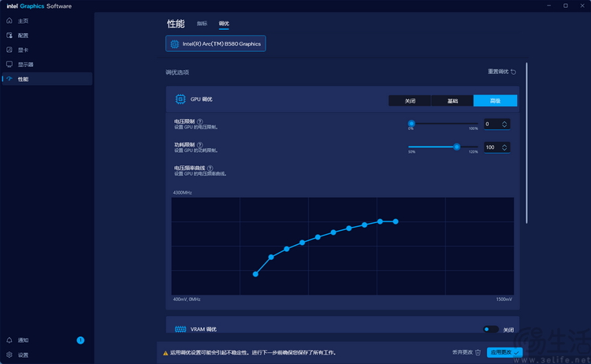Discard changes with 丢弃更改

[x=466, y=352]
